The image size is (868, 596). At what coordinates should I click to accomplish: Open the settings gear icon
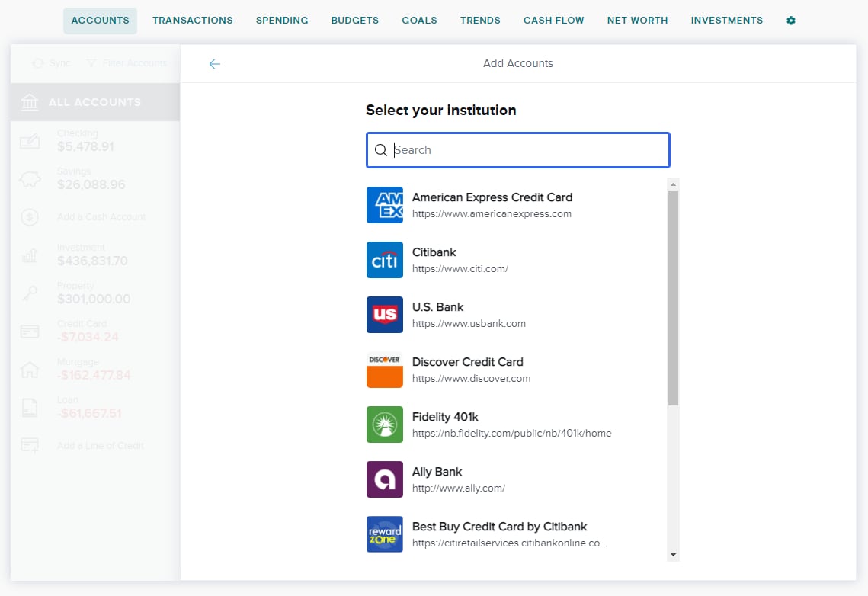(x=791, y=21)
